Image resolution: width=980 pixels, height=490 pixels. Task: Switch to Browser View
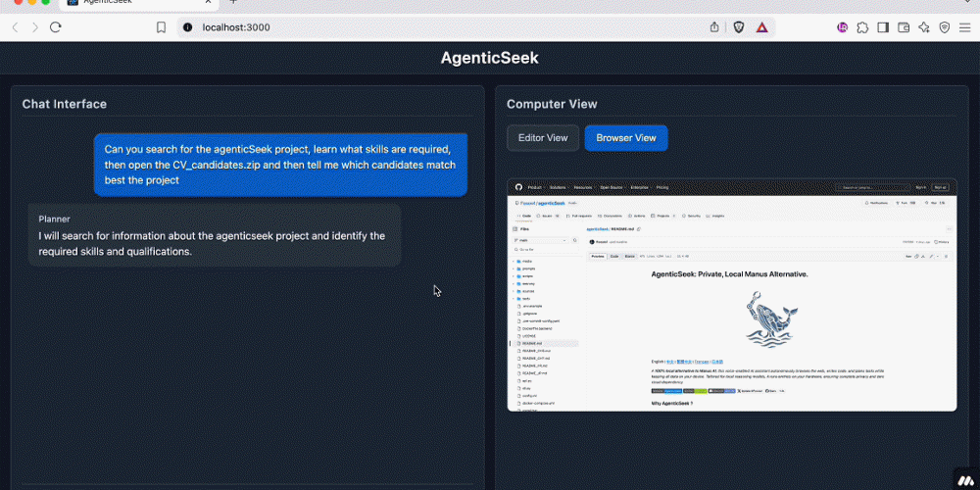(x=626, y=138)
